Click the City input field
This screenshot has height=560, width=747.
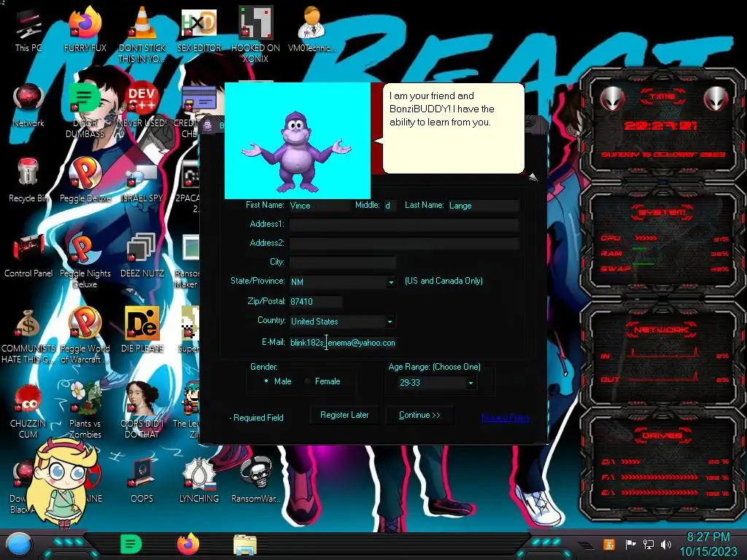[x=342, y=262]
